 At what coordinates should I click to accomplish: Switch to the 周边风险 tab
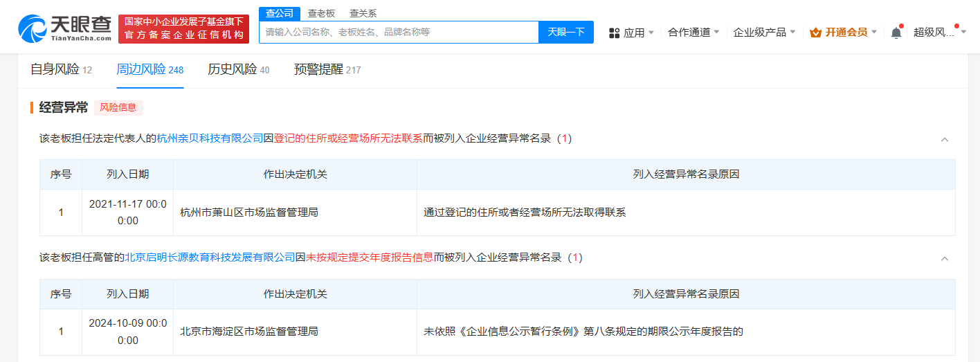tap(150, 69)
